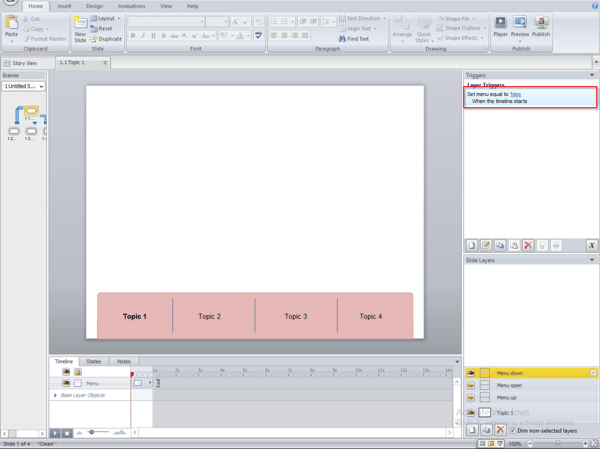Toggle the Dim non-selected layers checkbox
This screenshot has height=449, width=600.
point(513,431)
